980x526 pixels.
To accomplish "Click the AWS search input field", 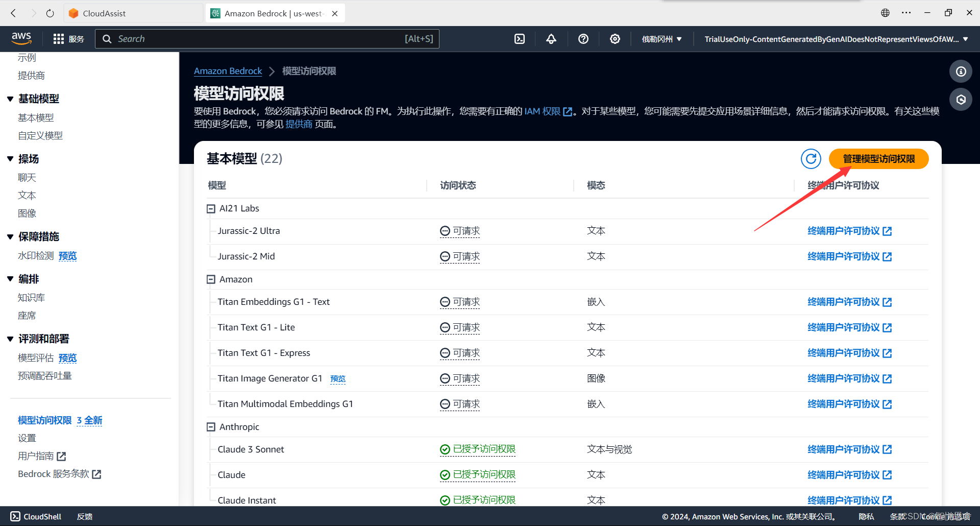I will (x=267, y=39).
